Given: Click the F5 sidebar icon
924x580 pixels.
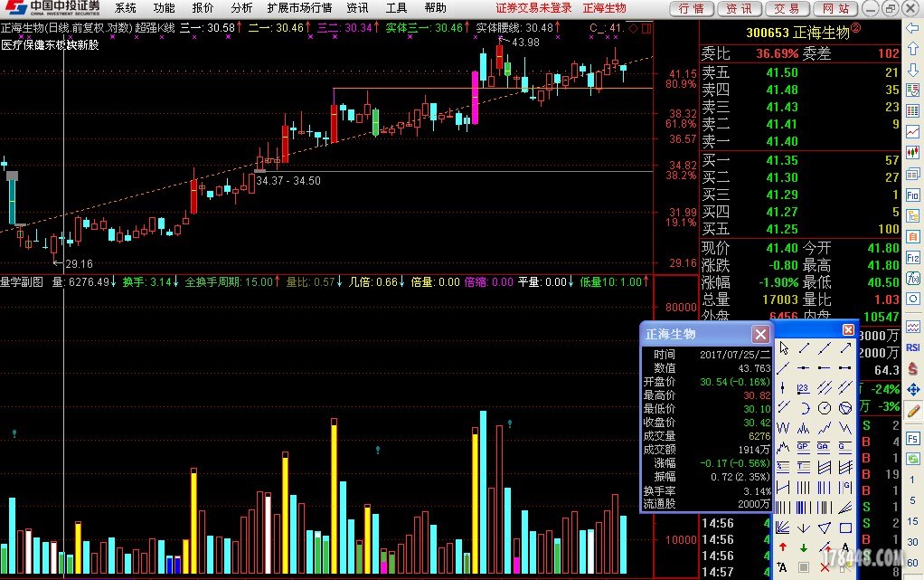Looking at the screenshot, I should coord(913,438).
